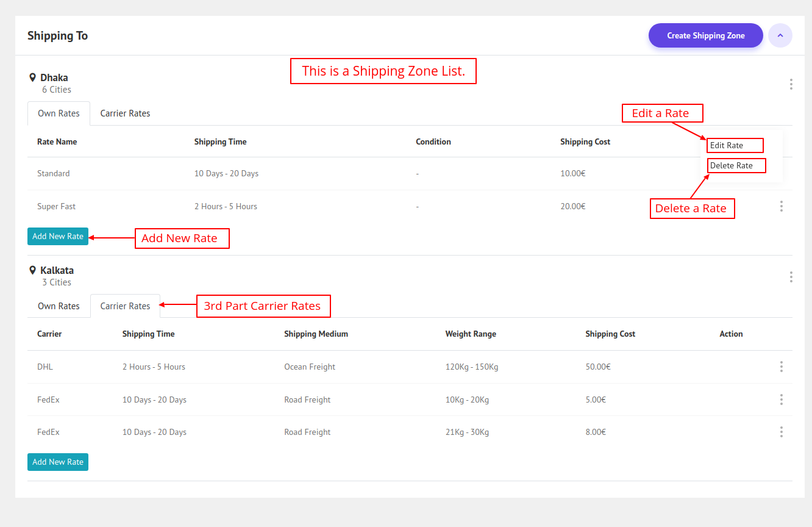Switch to Carrier Rates tab under Dhaka
This screenshot has width=812, height=527.
point(125,113)
